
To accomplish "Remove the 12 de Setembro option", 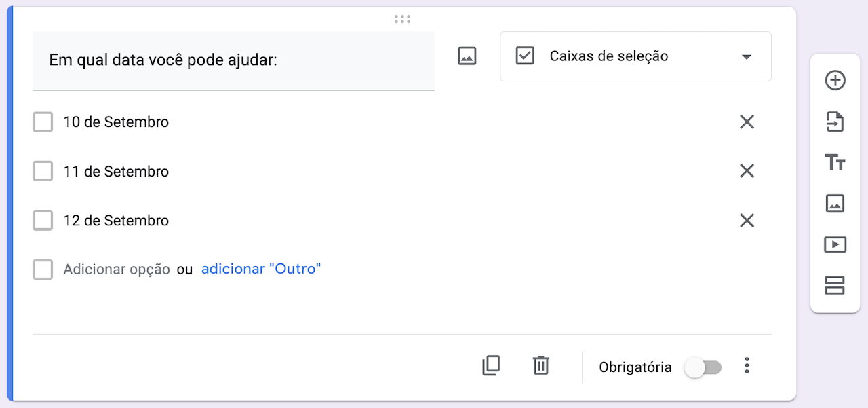I will click(x=747, y=221).
